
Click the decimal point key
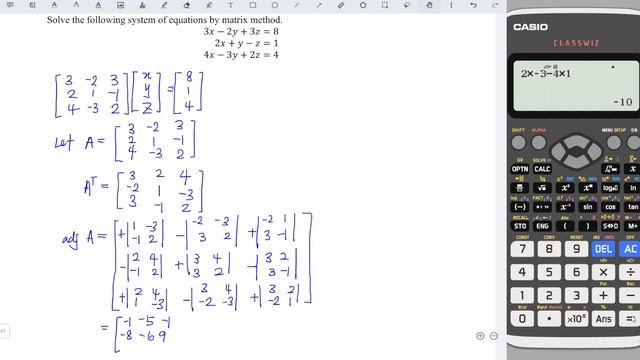click(549, 319)
